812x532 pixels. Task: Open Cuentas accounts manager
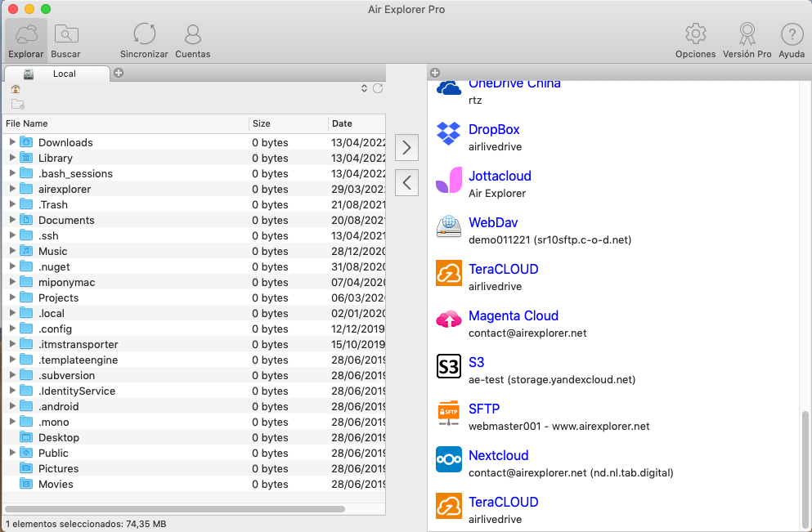193,40
